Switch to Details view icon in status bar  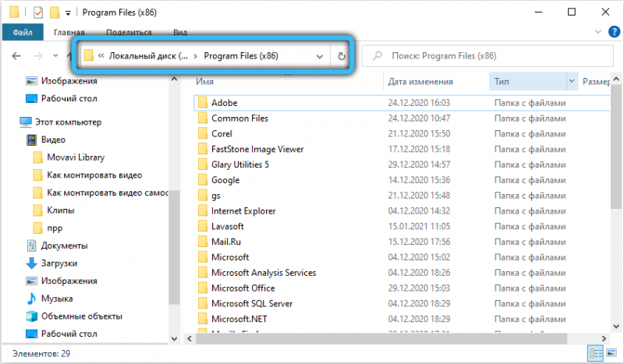[596, 353]
